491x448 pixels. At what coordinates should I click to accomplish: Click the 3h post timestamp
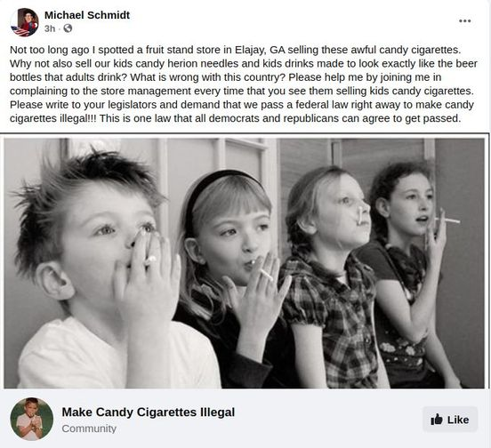pos(50,28)
